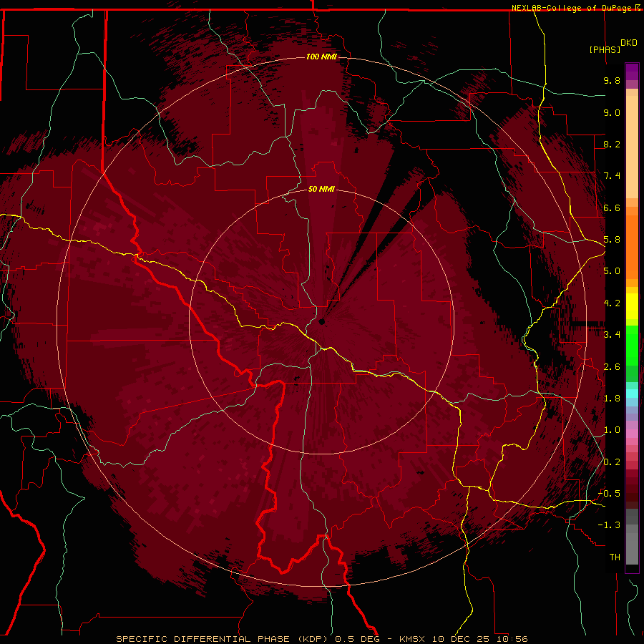
Task: Click the Specific Differential Phase KMSX caption
Action: [321, 639]
